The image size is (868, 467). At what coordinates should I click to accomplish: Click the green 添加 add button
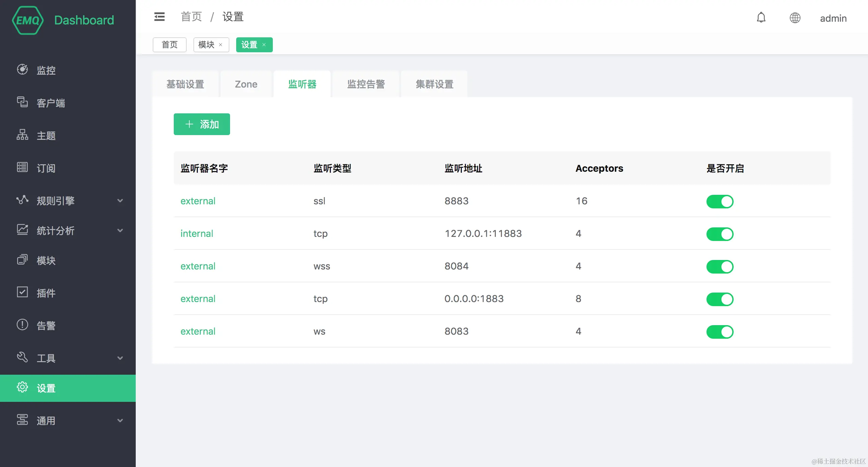point(202,124)
